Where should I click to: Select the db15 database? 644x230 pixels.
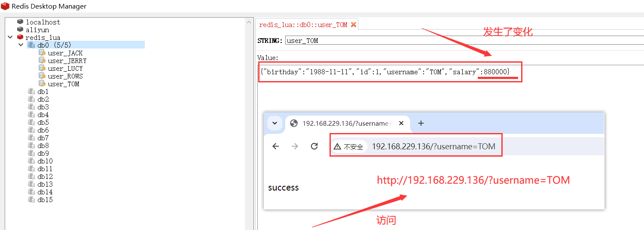tap(45, 200)
